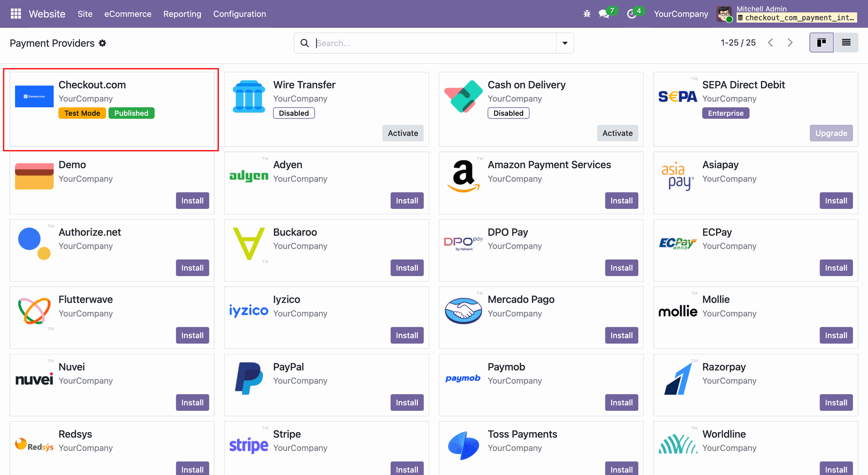Screen dimensions: 868x475
Task: Click the Adyen logo
Action: coord(249,176)
